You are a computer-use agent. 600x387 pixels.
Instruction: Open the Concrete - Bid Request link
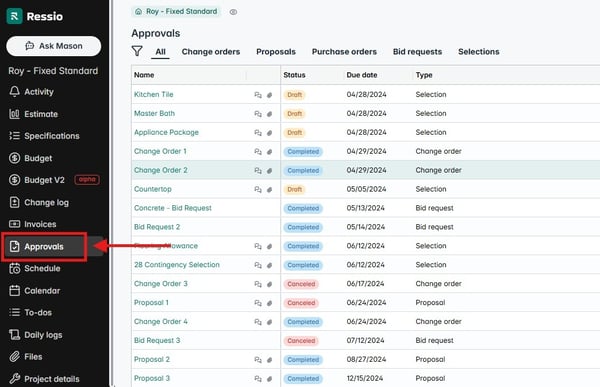173,208
